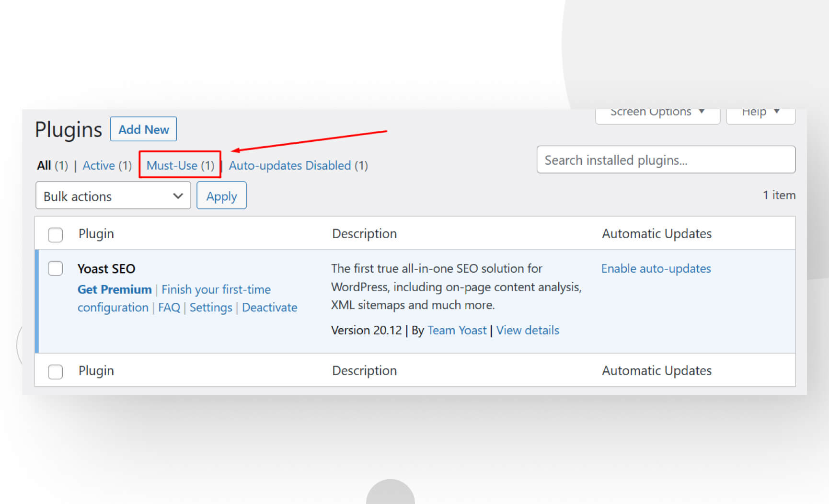Image resolution: width=829 pixels, height=504 pixels.
Task: Visit the Team Yoast author link
Action: 457,330
